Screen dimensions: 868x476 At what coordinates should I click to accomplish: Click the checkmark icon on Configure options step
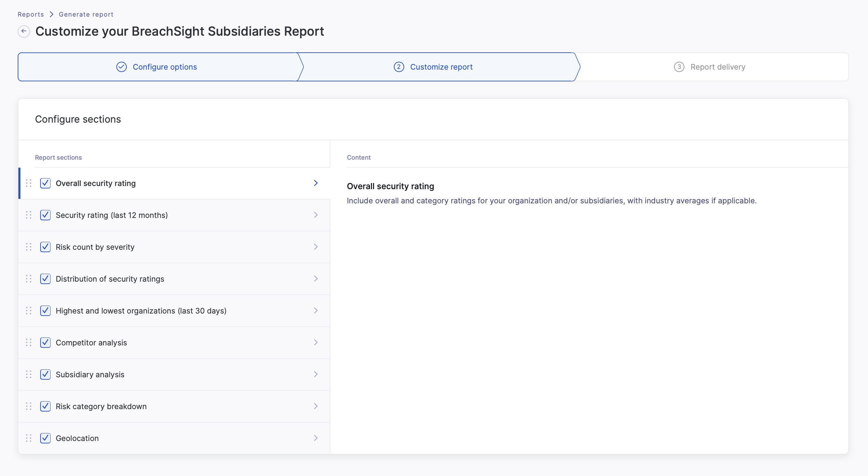(122, 67)
